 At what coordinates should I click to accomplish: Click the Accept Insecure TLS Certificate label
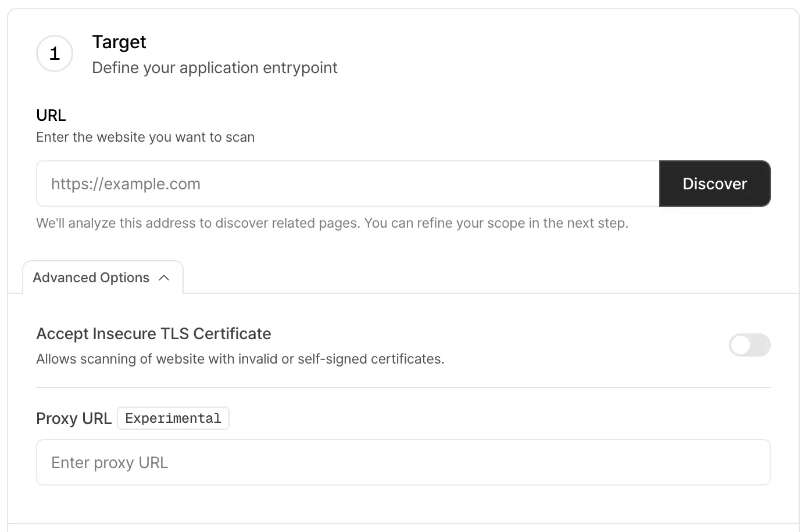153,333
